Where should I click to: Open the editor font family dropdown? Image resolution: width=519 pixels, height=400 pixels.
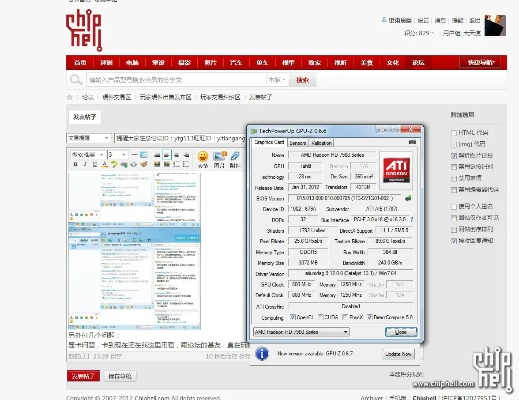(87, 155)
